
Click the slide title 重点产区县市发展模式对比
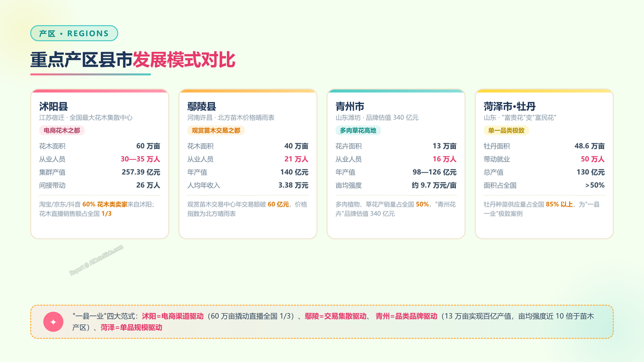click(x=133, y=60)
